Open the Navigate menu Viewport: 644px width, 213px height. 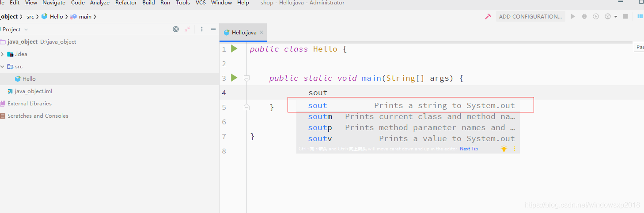(54, 3)
